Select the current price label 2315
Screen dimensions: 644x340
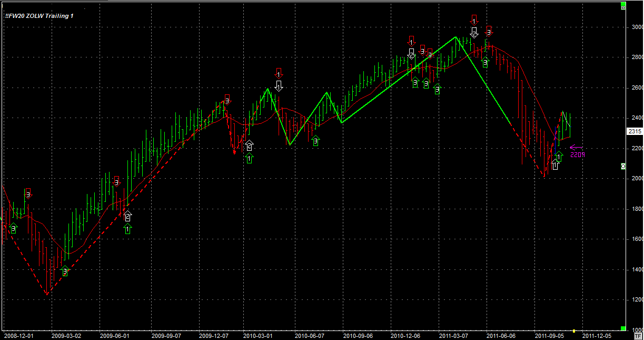click(x=633, y=131)
